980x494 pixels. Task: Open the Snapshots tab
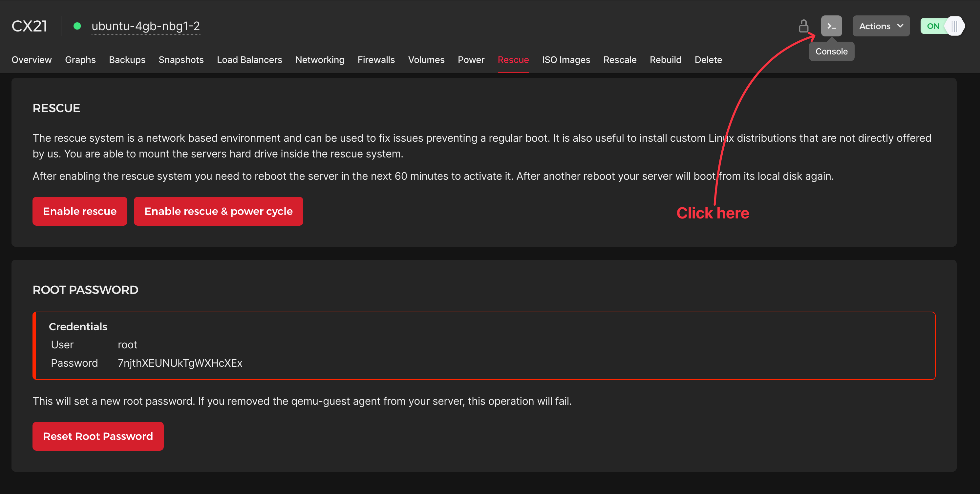(181, 60)
